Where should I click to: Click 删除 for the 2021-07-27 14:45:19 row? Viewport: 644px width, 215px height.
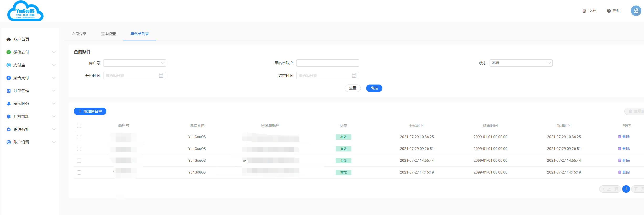click(x=626, y=172)
